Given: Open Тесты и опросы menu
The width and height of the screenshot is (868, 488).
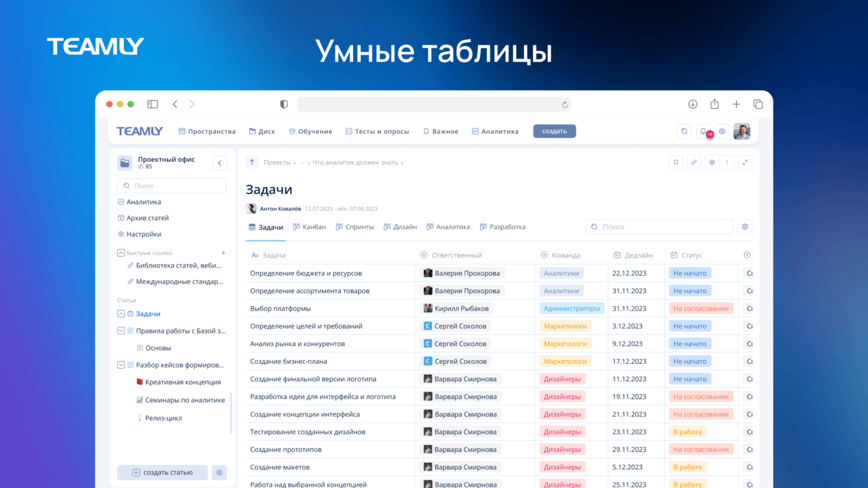Looking at the screenshot, I should (377, 131).
